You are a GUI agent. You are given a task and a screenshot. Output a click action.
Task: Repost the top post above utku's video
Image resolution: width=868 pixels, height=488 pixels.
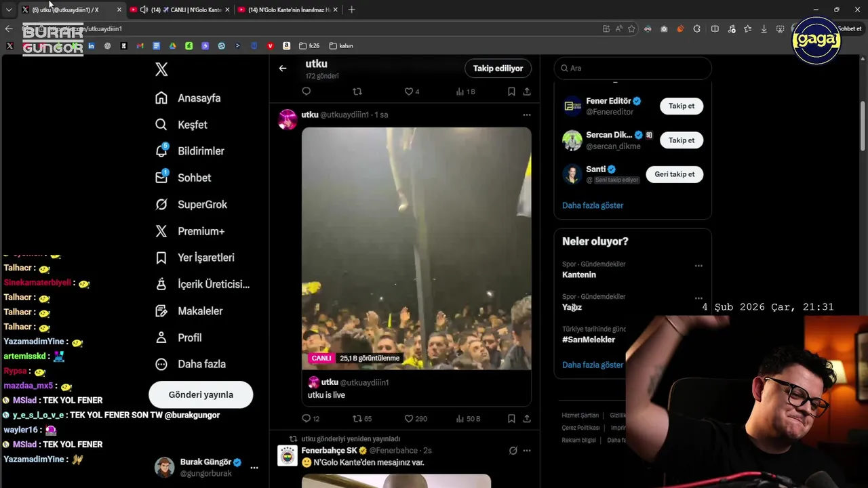tap(357, 91)
